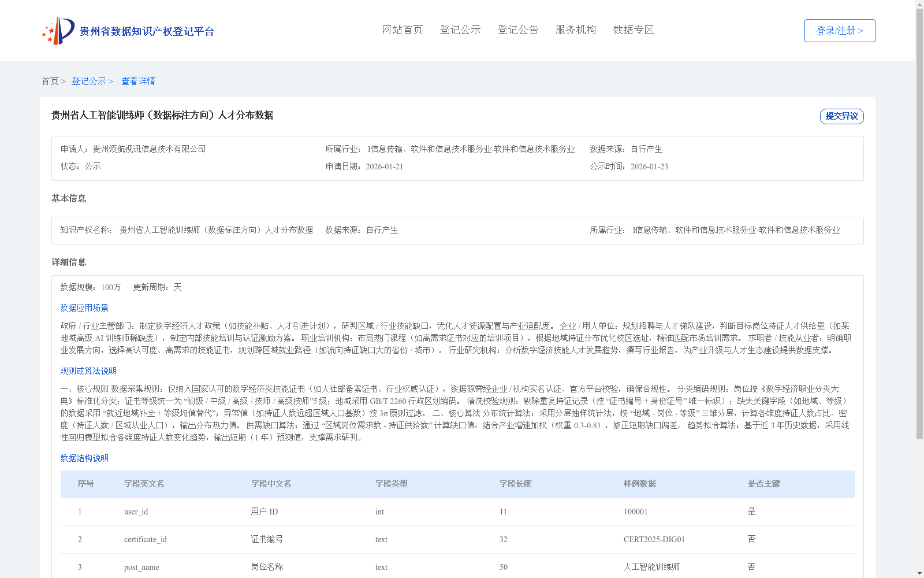Click the 数据结构说明 subheading
The image size is (924, 578).
pos(84,458)
